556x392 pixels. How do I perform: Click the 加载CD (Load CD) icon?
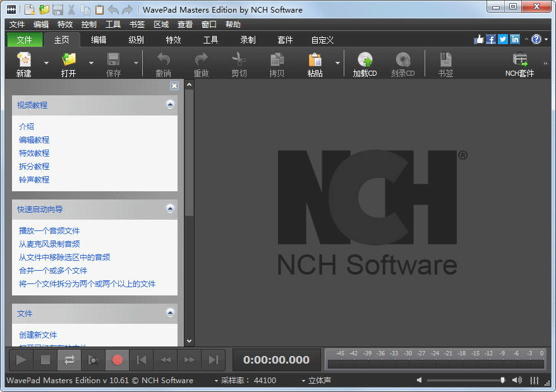tap(365, 60)
